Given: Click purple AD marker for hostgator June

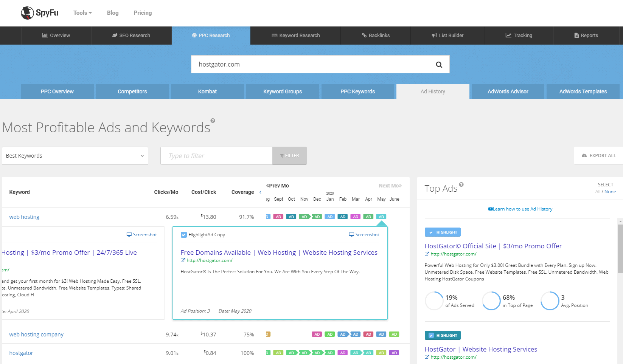Looking at the screenshot, I should [394, 353].
